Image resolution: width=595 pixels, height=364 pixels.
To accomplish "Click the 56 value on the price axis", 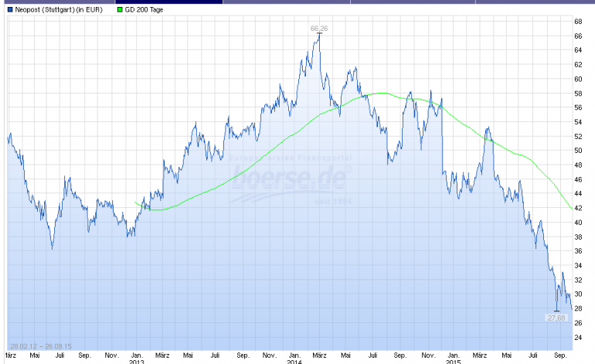I will 578,107.
